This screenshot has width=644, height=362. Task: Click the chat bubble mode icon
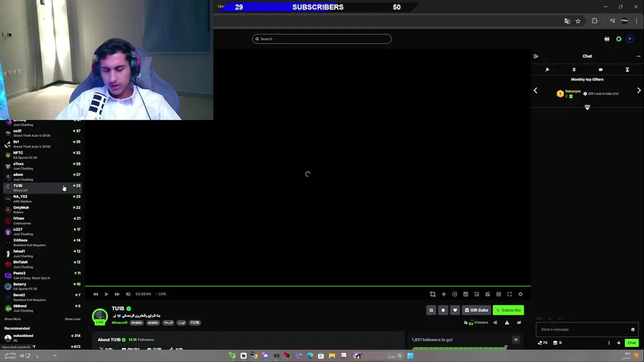click(x=601, y=70)
